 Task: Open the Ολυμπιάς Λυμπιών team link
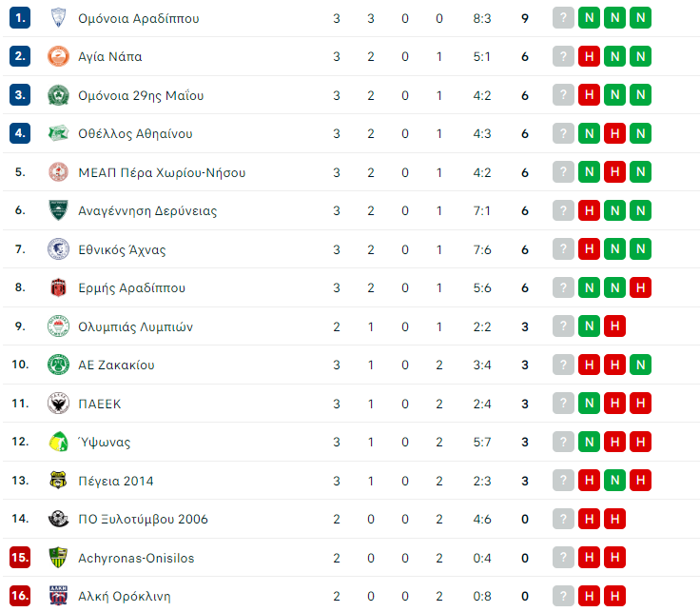(x=135, y=326)
